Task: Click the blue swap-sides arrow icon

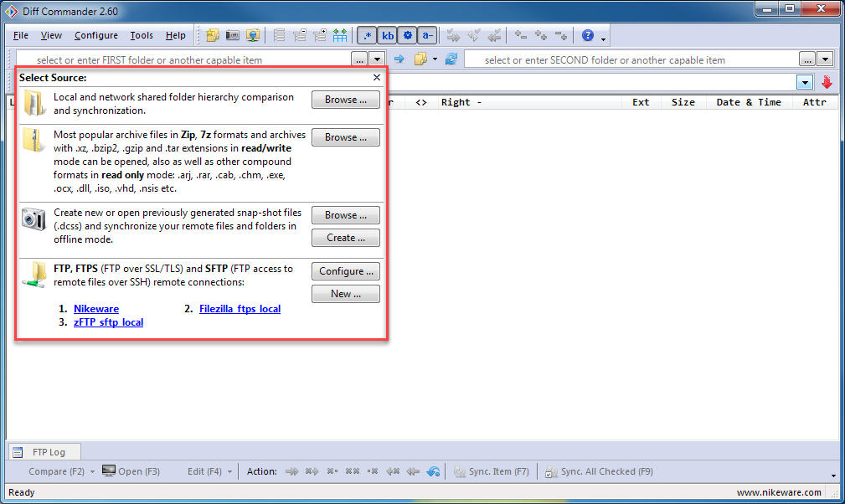Action: [399, 59]
